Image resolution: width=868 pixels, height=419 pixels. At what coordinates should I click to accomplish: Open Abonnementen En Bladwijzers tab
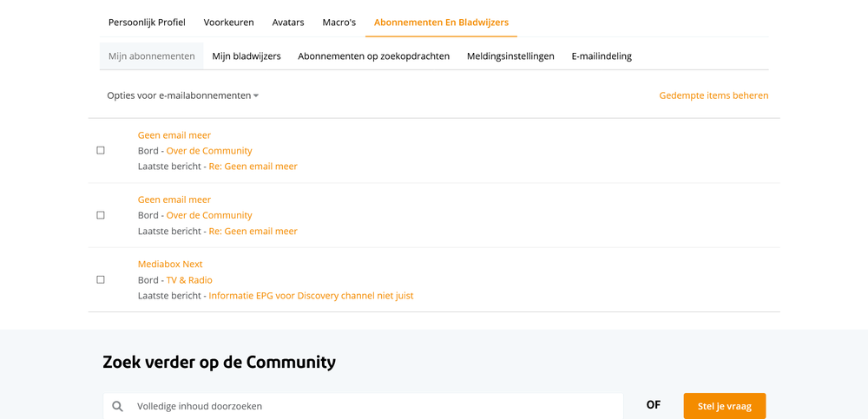pyautogui.click(x=441, y=23)
